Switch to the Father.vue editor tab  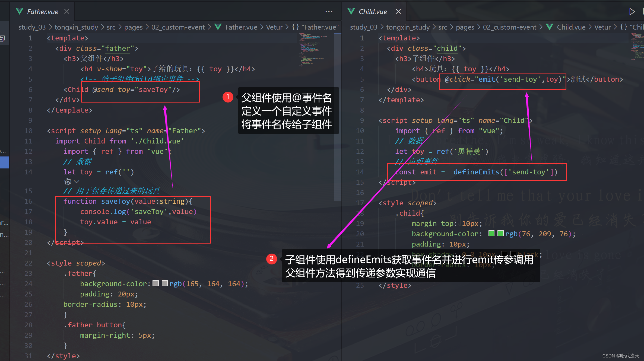(42, 12)
